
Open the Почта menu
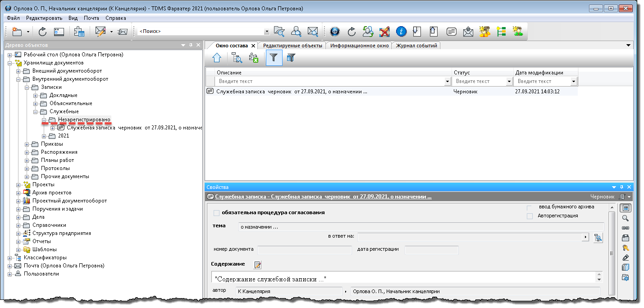click(x=91, y=18)
